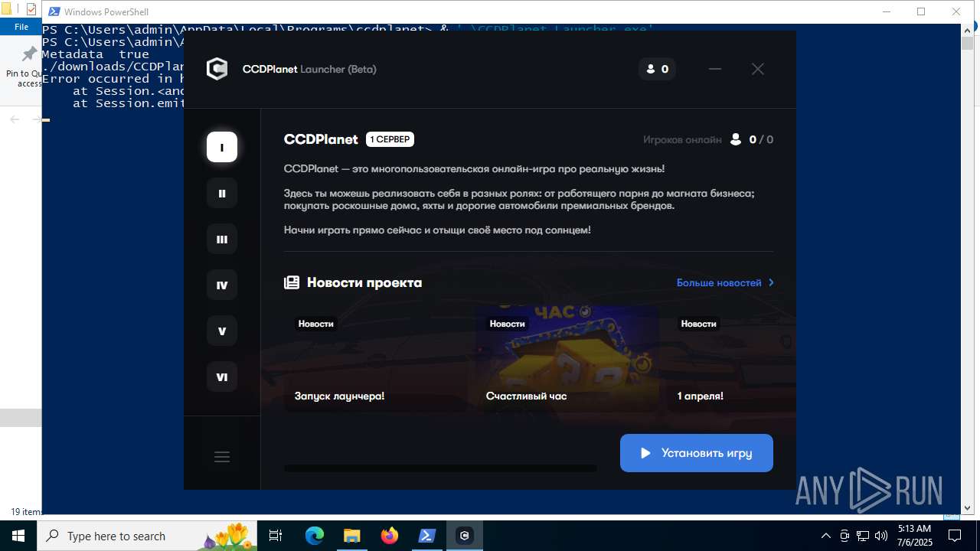Screen dimensions: 980x551
Task: Open the Счастливый час news card
Action: pos(567,358)
